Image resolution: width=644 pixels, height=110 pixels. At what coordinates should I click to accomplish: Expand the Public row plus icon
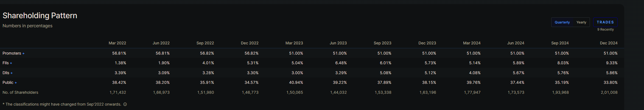click(16, 83)
